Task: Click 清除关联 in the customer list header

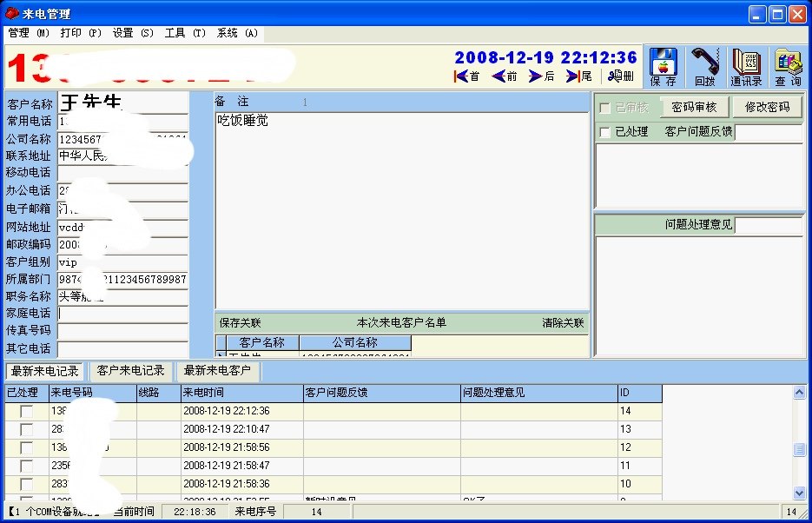Action: coord(563,322)
